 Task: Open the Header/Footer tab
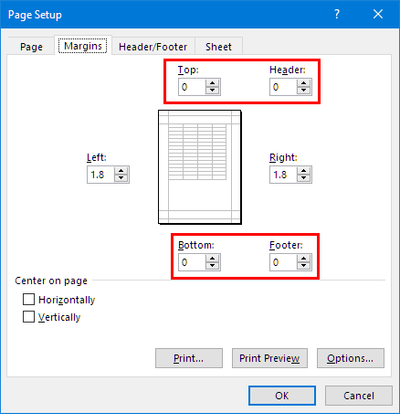(x=153, y=47)
